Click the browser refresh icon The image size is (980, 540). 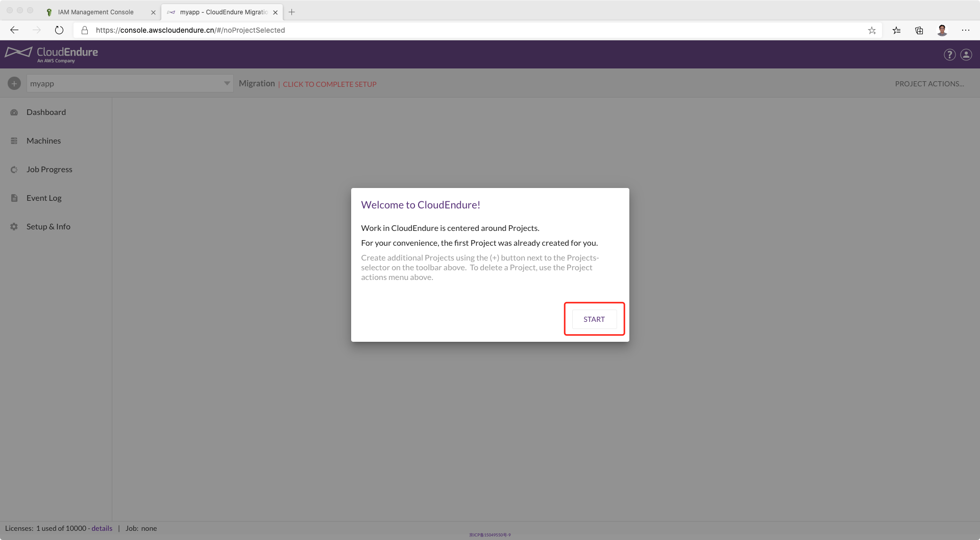pyautogui.click(x=59, y=30)
